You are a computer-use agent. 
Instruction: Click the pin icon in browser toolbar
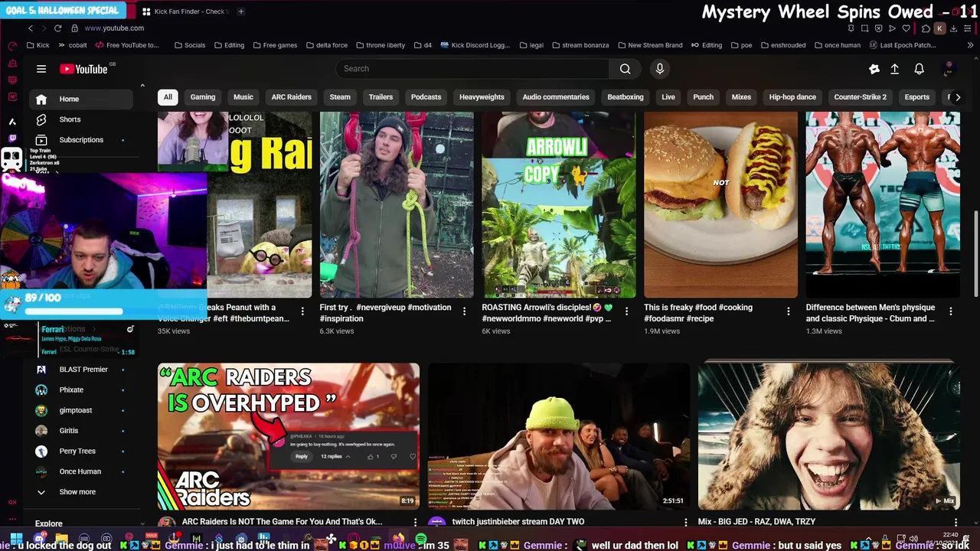pos(851,28)
